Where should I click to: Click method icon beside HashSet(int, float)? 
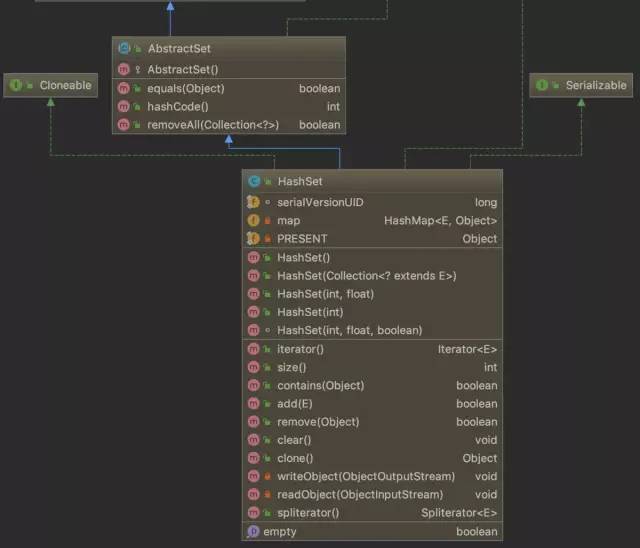click(x=253, y=294)
